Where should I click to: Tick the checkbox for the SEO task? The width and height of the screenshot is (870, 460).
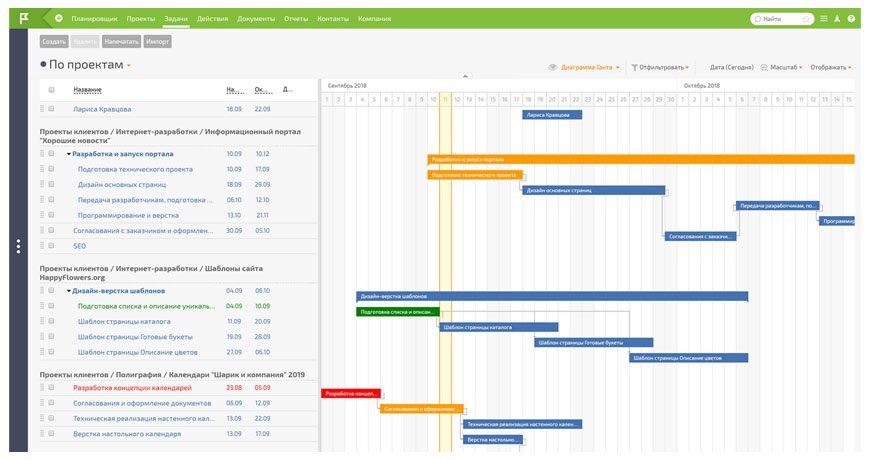(x=51, y=245)
